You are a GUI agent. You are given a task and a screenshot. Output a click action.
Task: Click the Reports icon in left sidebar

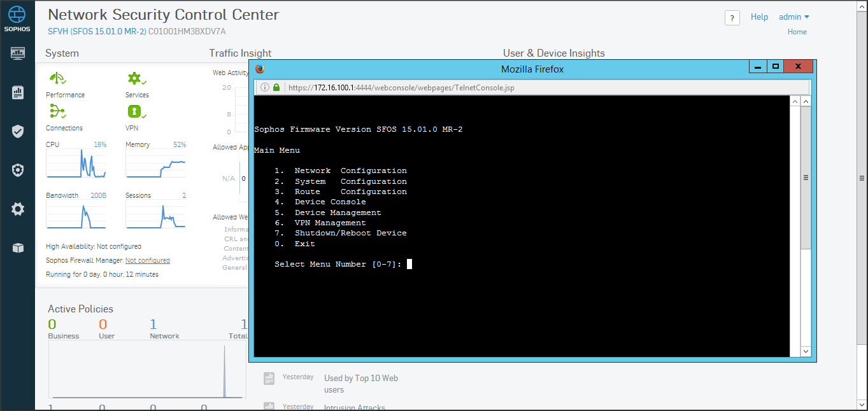[x=18, y=93]
